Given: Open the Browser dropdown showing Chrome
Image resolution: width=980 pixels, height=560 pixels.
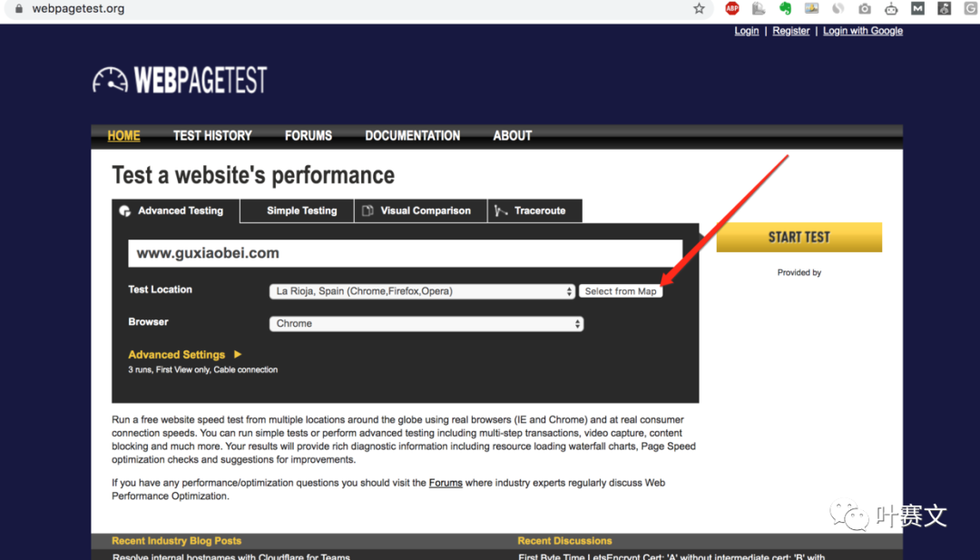Looking at the screenshot, I should 426,324.
